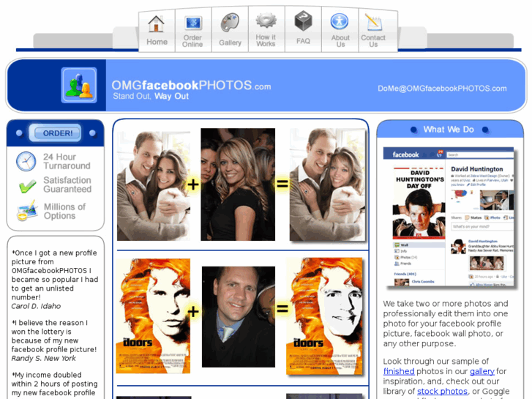Open the FAQ menu label
The height and width of the screenshot is (399, 532).
(303, 41)
